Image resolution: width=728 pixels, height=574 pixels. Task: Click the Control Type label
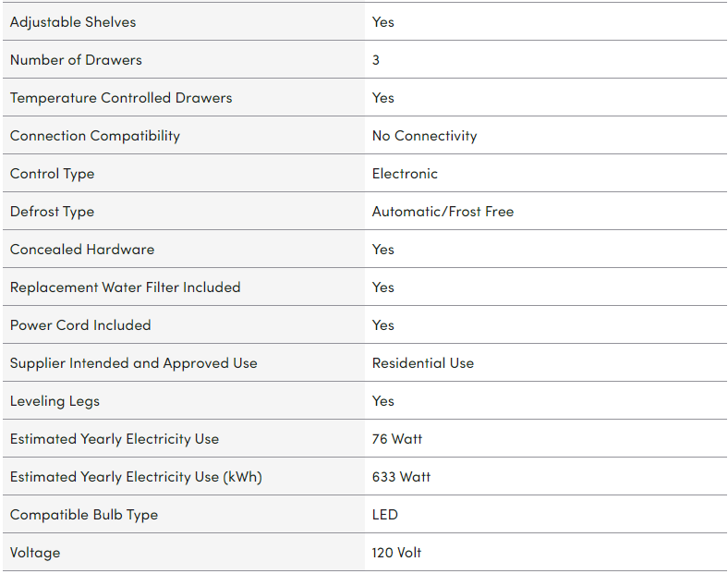tap(52, 173)
